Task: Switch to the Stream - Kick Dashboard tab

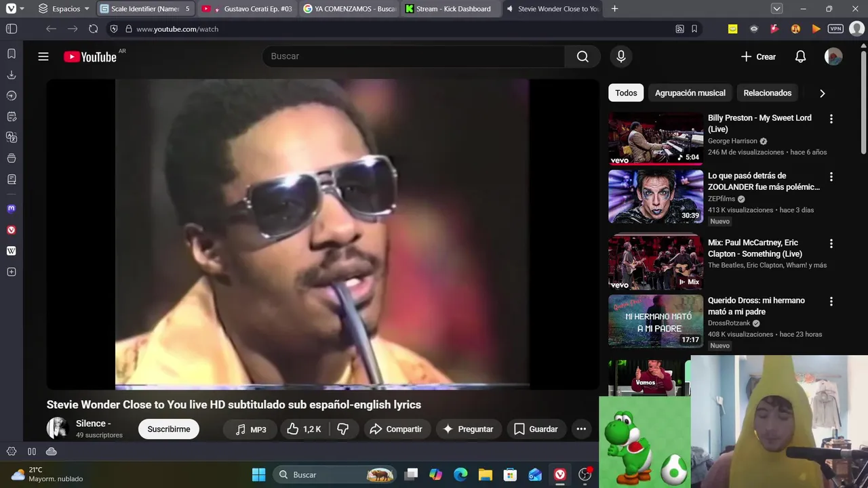Action: pos(451,9)
